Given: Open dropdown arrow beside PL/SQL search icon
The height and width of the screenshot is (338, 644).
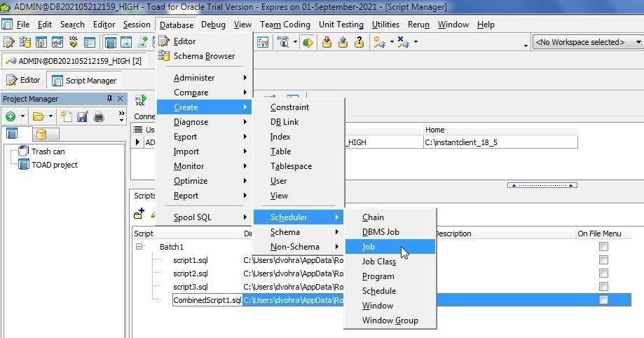Looking at the screenshot, I should [x=295, y=42].
